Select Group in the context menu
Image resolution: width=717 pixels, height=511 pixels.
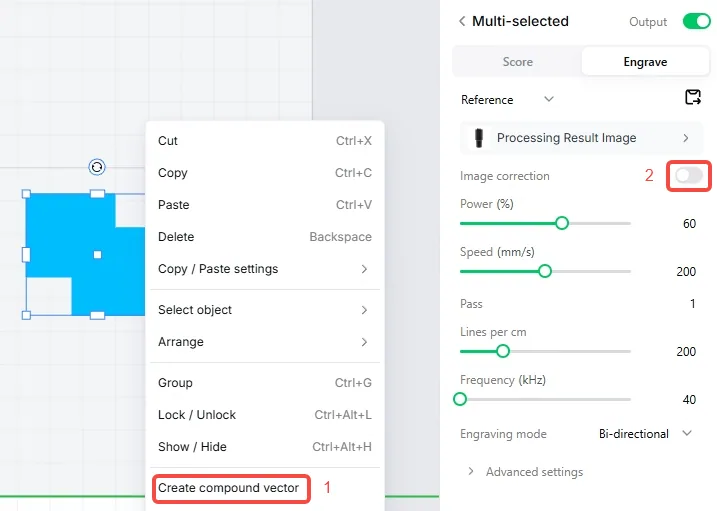click(265, 383)
